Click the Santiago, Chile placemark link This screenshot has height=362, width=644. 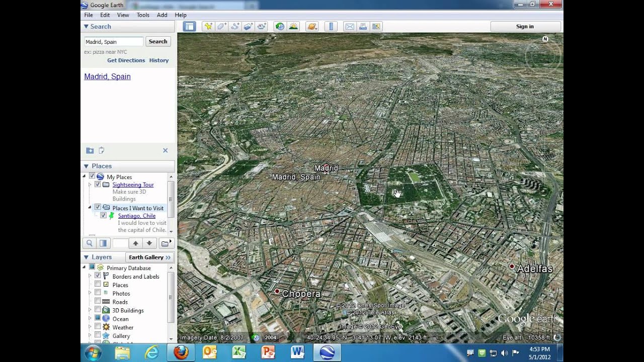click(137, 216)
